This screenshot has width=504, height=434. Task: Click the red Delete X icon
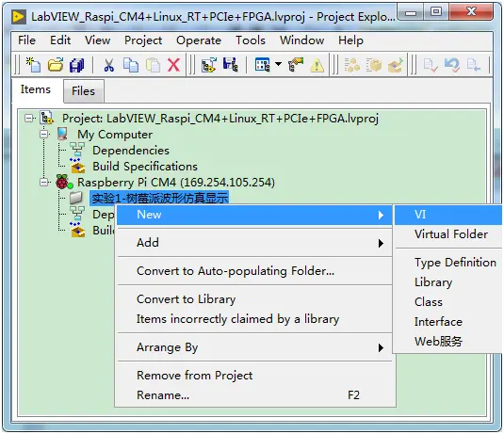[173, 65]
